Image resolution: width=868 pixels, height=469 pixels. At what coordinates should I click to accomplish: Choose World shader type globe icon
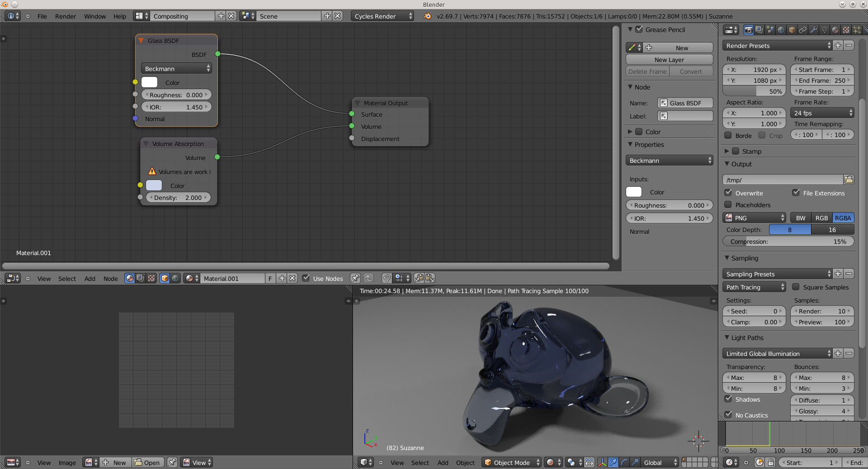tap(175, 278)
